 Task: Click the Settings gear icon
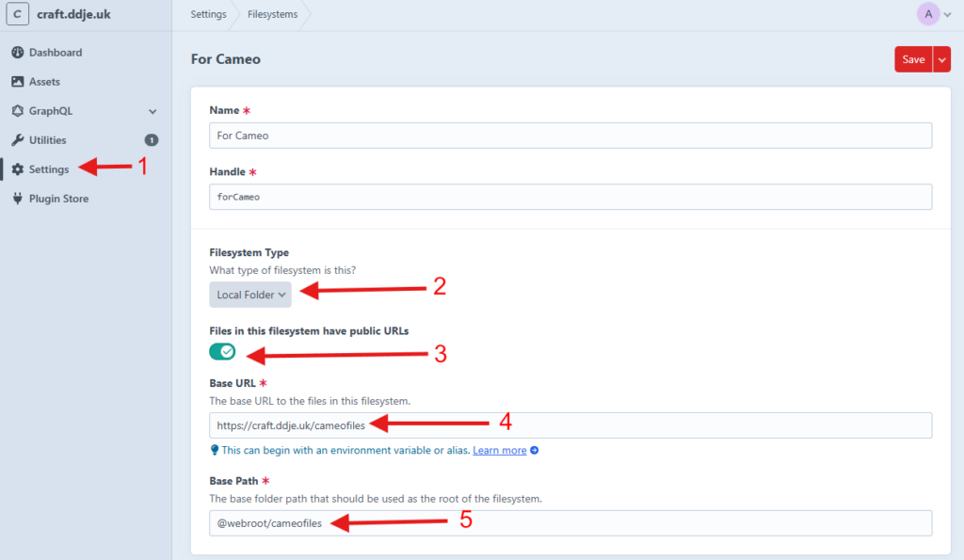pyautogui.click(x=18, y=169)
